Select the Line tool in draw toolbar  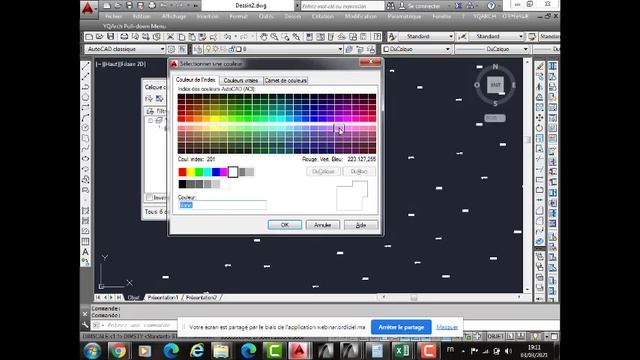click(x=85, y=66)
